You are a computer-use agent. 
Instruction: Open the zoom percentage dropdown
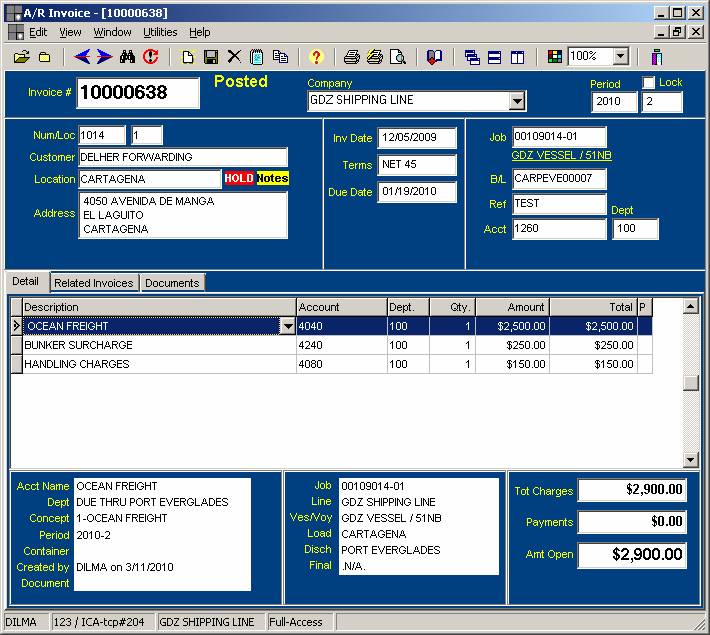[x=620, y=57]
